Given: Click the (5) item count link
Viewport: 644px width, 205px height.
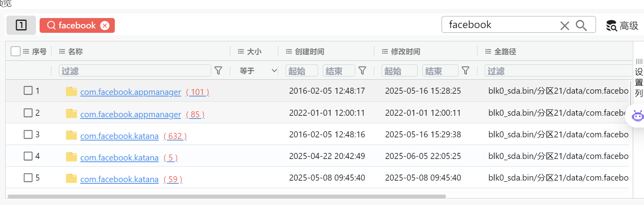Looking at the screenshot, I should point(170,158).
